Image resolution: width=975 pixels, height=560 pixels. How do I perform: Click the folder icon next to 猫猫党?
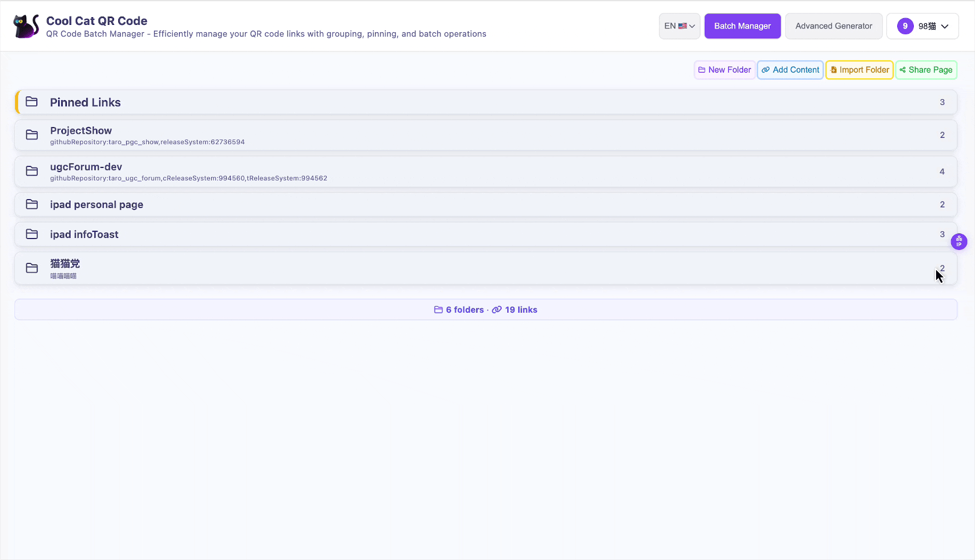tap(32, 268)
